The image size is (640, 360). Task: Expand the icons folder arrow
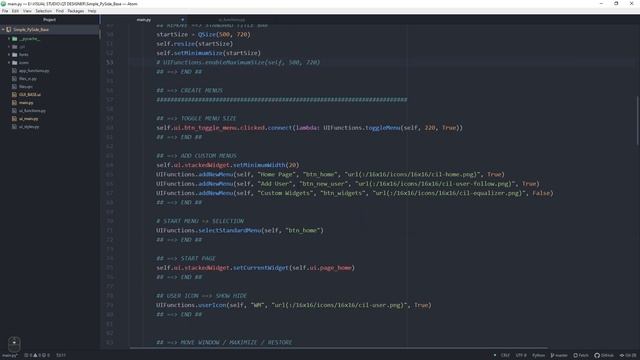click(x=9, y=62)
